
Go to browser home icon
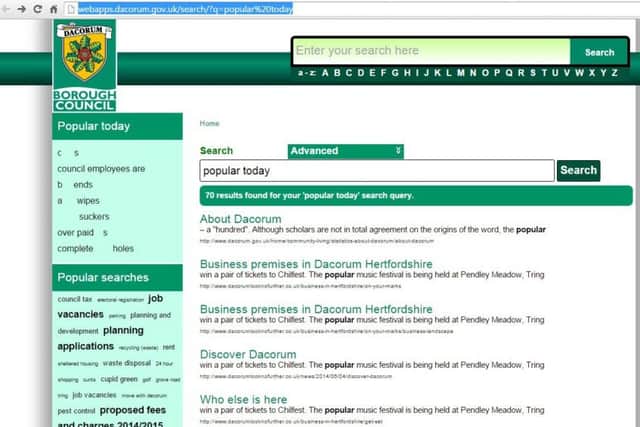[53, 9]
